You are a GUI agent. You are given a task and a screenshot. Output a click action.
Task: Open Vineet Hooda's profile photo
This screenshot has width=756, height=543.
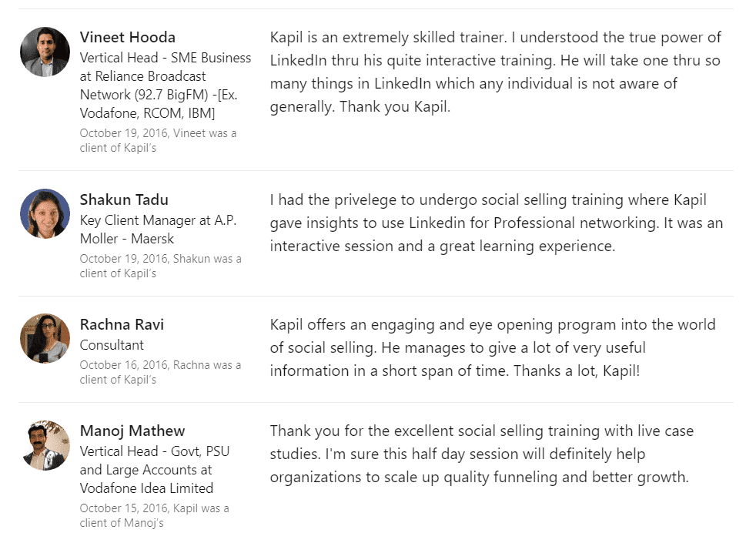coord(45,52)
